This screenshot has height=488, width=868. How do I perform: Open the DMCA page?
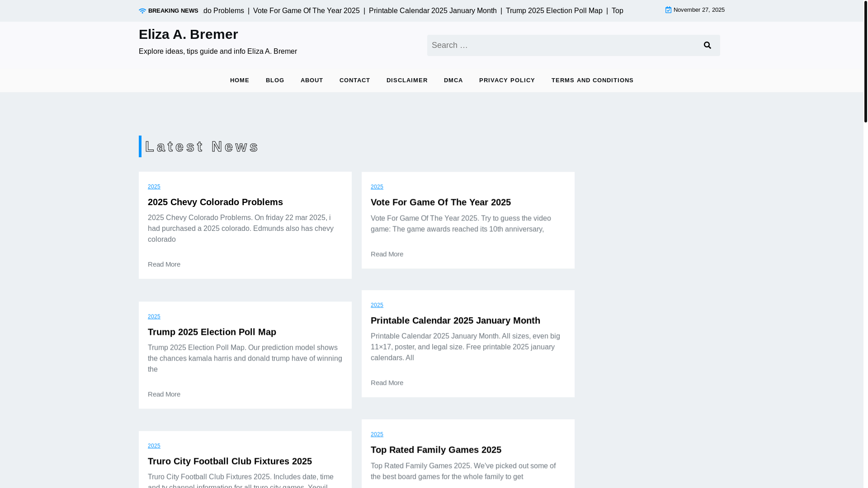click(453, 80)
